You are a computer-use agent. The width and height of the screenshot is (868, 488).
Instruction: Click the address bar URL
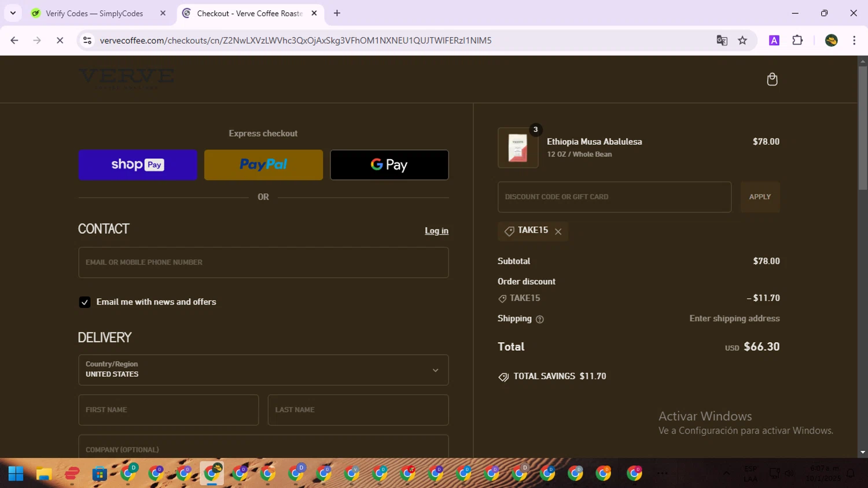(x=296, y=41)
